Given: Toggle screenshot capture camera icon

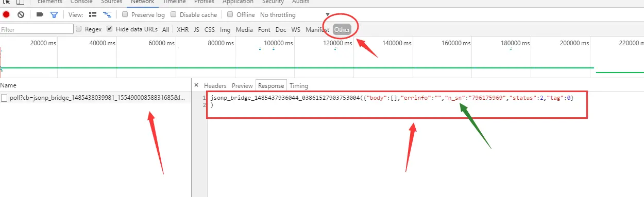Looking at the screenshot, I should pos(40,15).
